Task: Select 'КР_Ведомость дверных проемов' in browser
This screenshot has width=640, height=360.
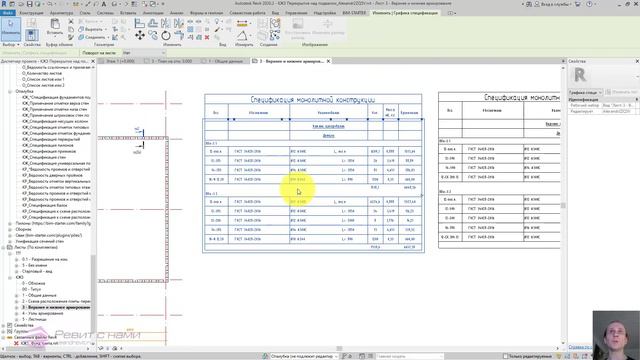Action: pyautogui.click(x=52, y=175)
